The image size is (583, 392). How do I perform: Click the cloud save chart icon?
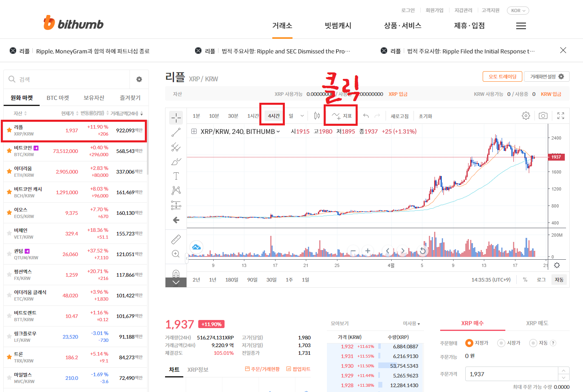(196, 247)
